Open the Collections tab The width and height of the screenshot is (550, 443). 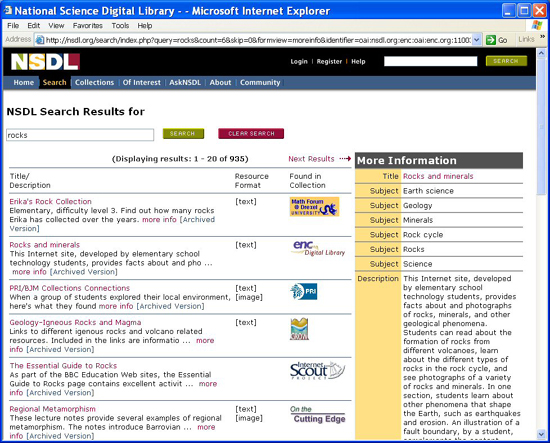coord(94,82)
